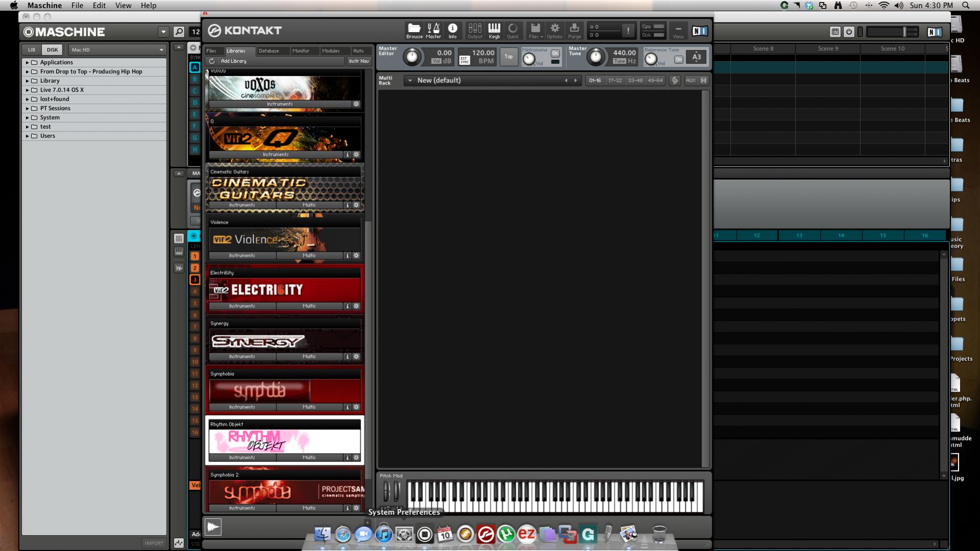Open the View menu in menu bar
The height and width of the screenshot is (551, 980).
point(123,6)
